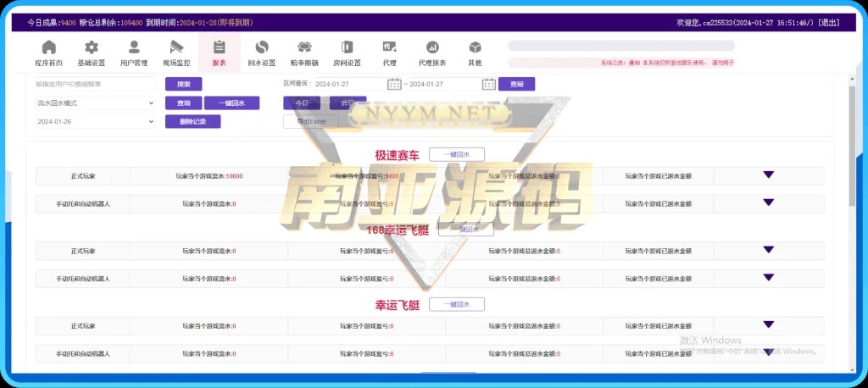The image size is (868, 388).
Task: Open calendar picker beside start date
Action: 394,84
